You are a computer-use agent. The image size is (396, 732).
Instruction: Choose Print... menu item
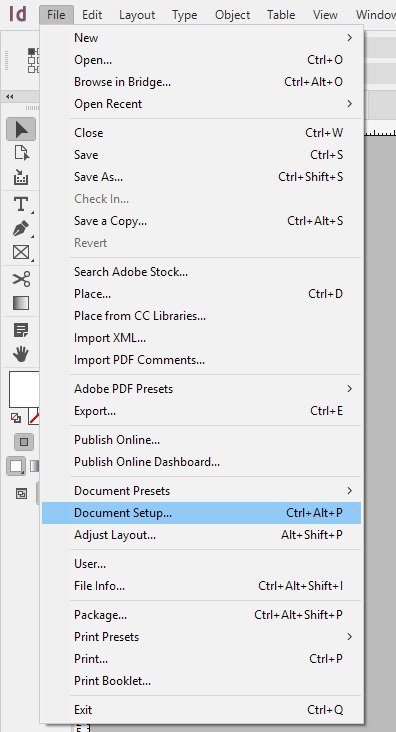(x=201, y=659)
